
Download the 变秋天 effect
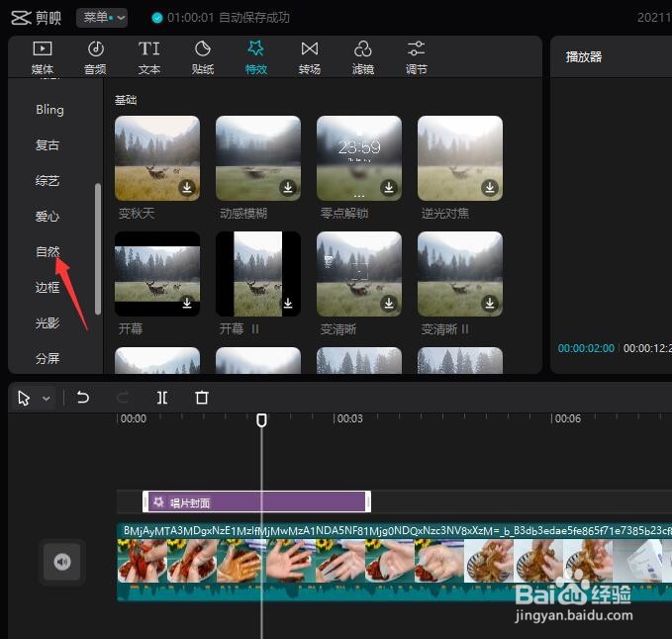pos(187,187)
